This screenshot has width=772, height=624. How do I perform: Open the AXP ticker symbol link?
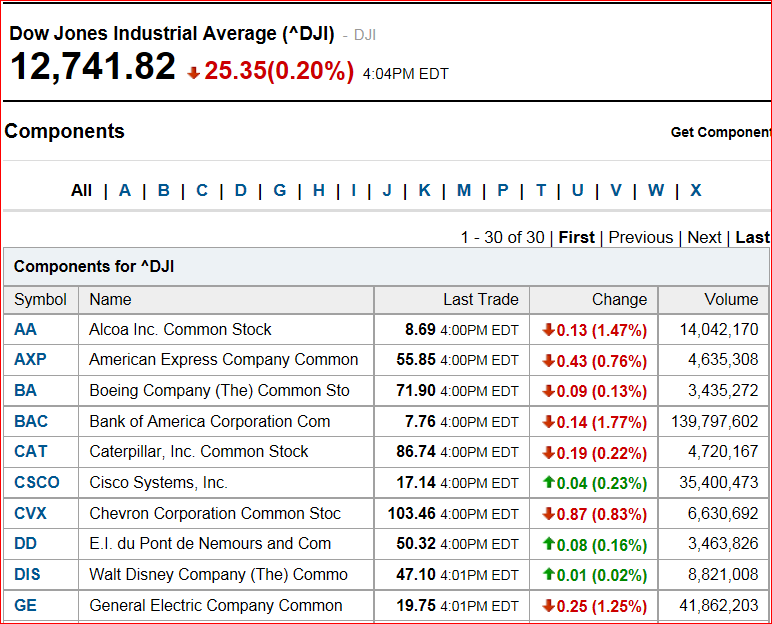pyautogui.click(x=30, y=359)
